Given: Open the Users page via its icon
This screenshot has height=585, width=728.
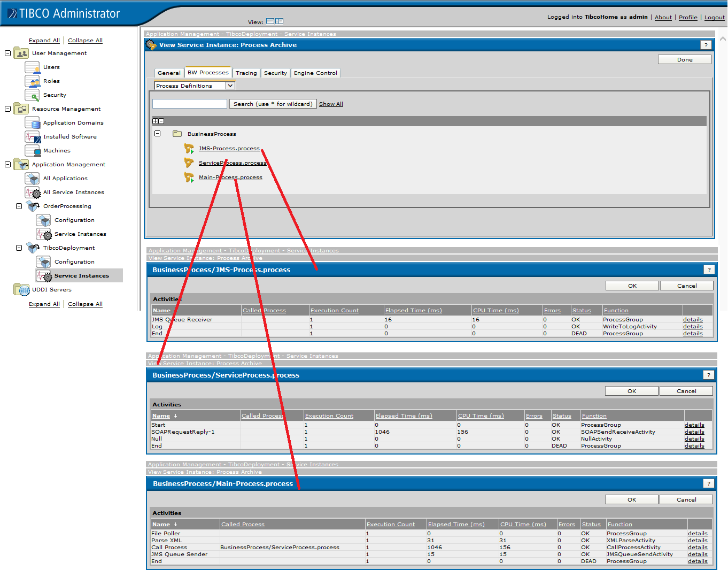Looking at the screenshot, I should coord(32,67).
